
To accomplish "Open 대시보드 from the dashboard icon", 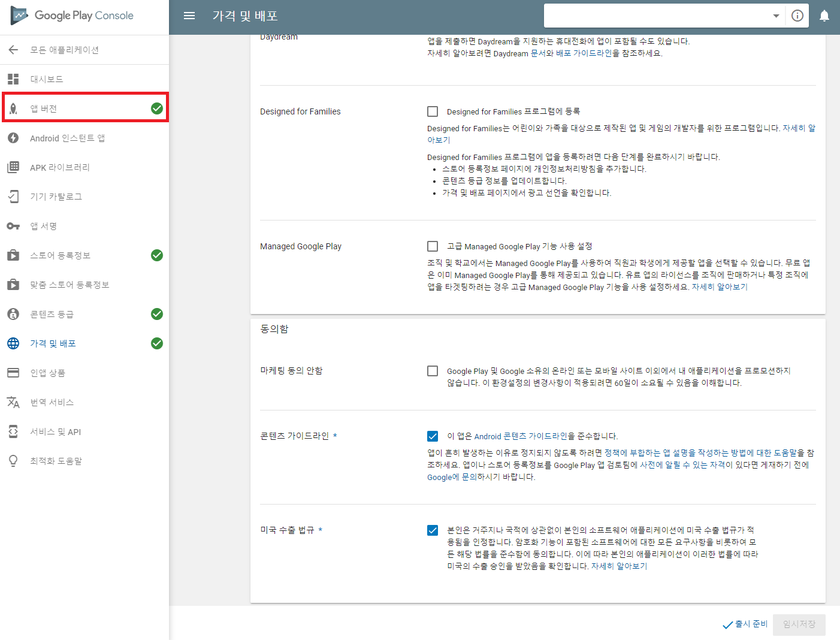I will click(13, 79).
